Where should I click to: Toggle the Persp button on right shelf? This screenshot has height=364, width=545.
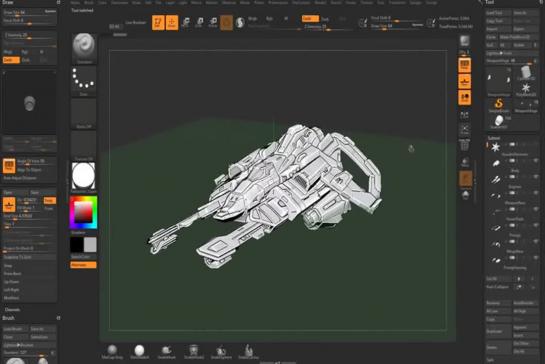pyautogui.click(x=465, y=65)
